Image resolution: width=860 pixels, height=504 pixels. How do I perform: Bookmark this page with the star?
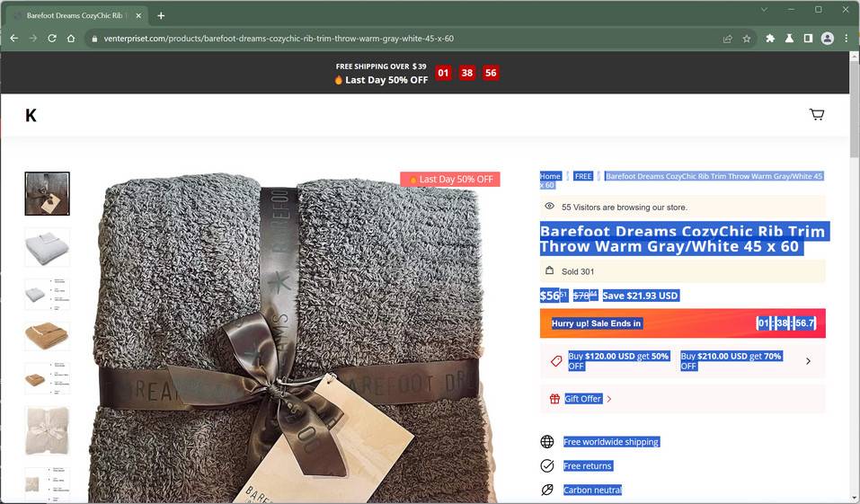747,39
